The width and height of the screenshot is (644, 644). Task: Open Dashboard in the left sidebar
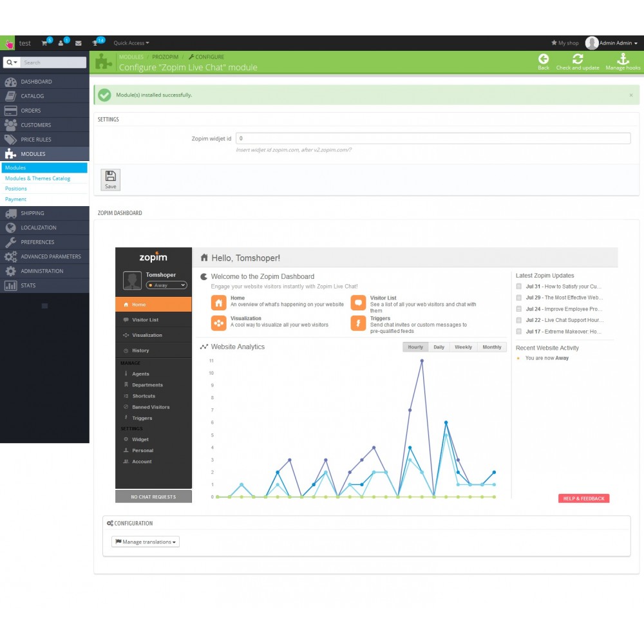pyautogui.click(x=45, y=82)
